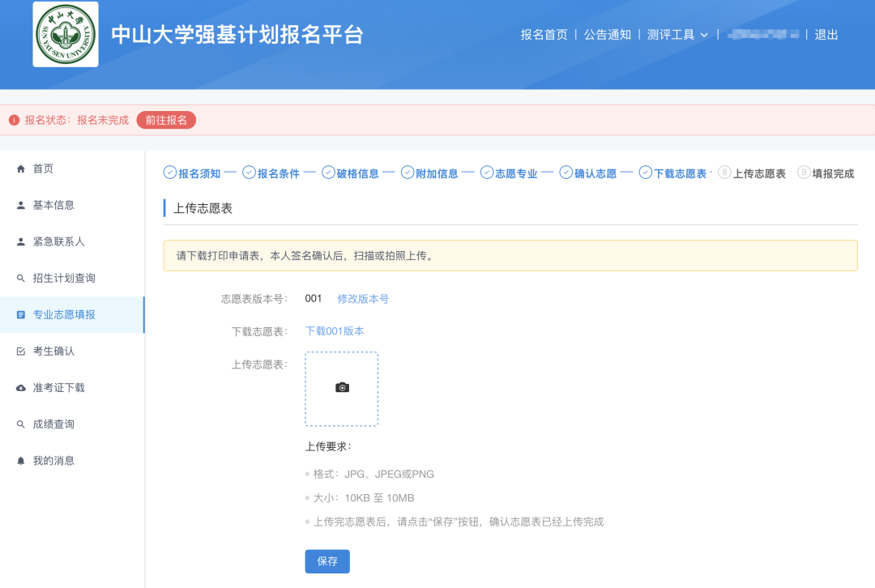Download via the 下载001版本 link
Screen dimensions: 875x588
[335, 330]
